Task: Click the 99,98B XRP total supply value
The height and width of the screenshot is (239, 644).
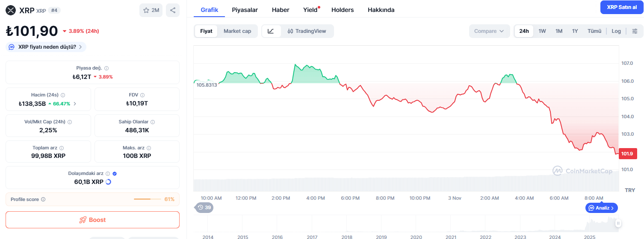Action: (48, 156)
